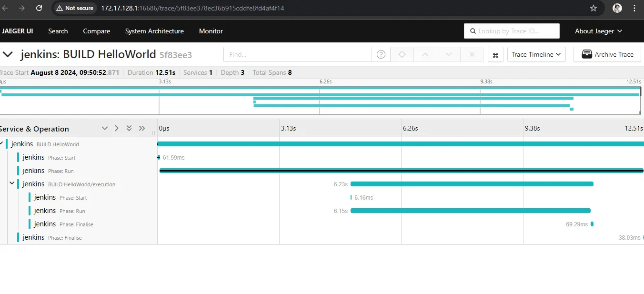Collapse the BUILD HelloWorld/execution row
The height and width of the screenshot is (294, 644).
coord(12,183)
